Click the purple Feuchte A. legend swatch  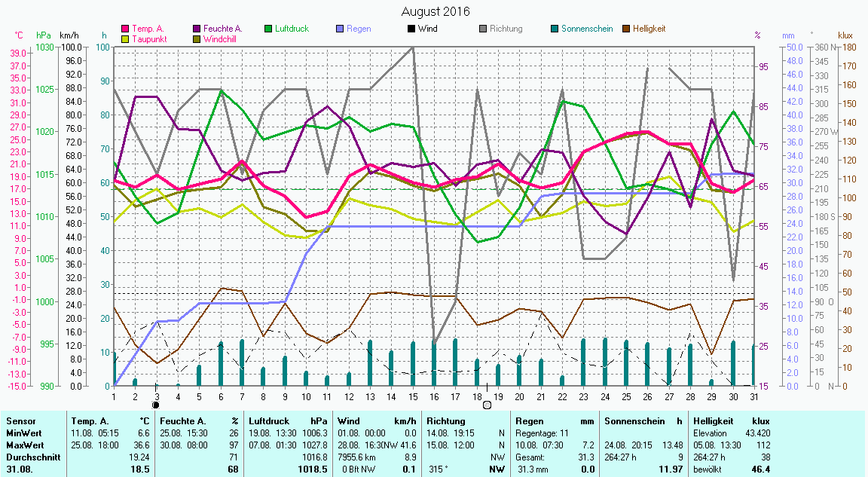click(x=197, y=29)
